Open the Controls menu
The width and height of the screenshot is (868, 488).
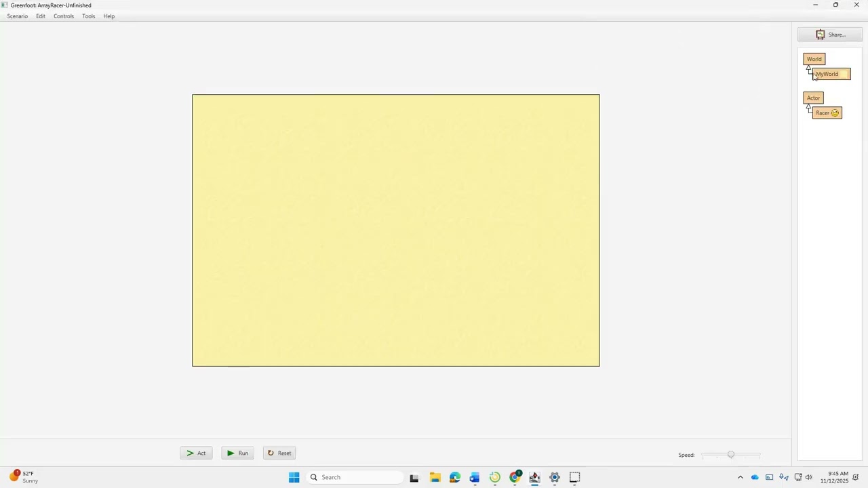coord(64,16)
